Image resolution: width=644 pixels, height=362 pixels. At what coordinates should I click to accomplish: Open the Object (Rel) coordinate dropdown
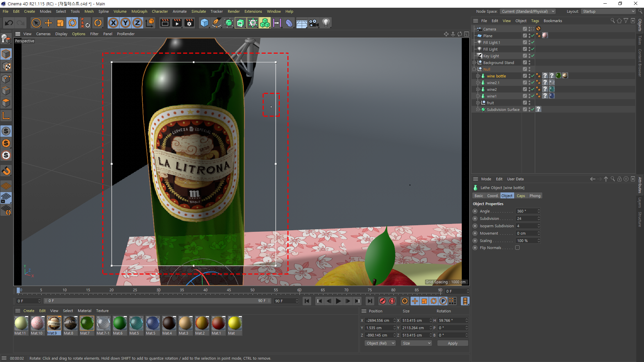380,343
